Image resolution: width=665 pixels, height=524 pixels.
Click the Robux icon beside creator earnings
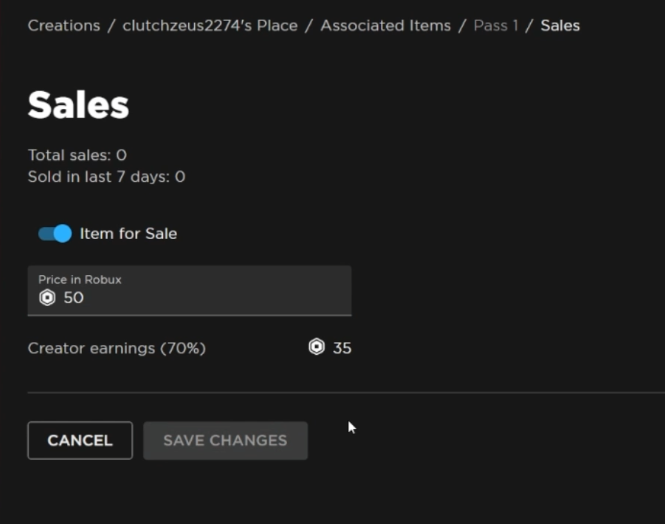point(317,348)
